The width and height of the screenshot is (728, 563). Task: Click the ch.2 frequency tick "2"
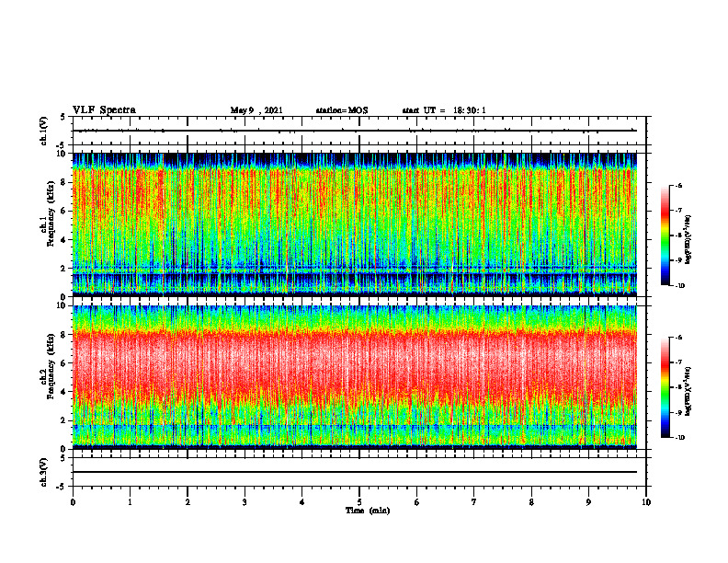click(x=63, y=420)
